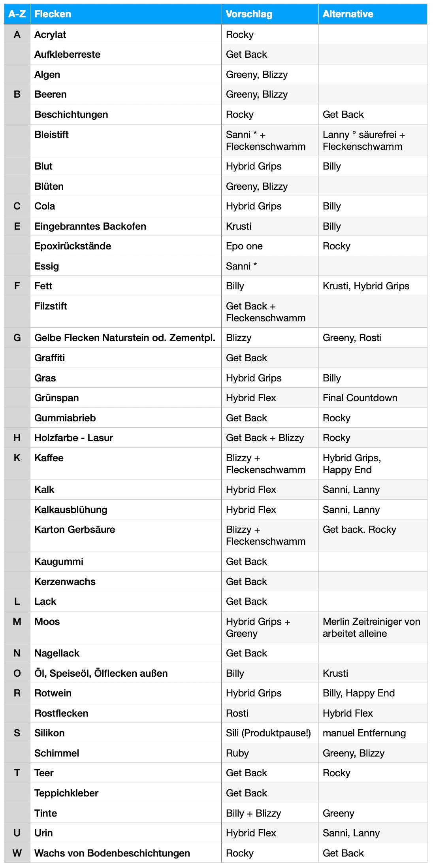Click the manuel Entfernung cell
433x868 pixels.
[x=373, y=733]
